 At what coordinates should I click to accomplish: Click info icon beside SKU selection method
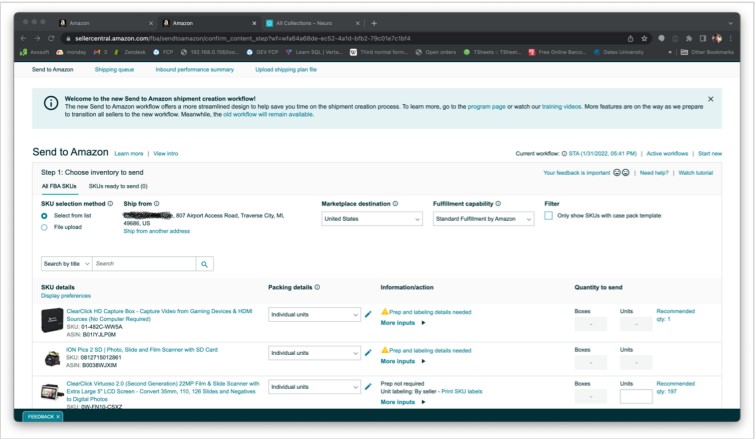pyautogui.click(x=110, y=204)
